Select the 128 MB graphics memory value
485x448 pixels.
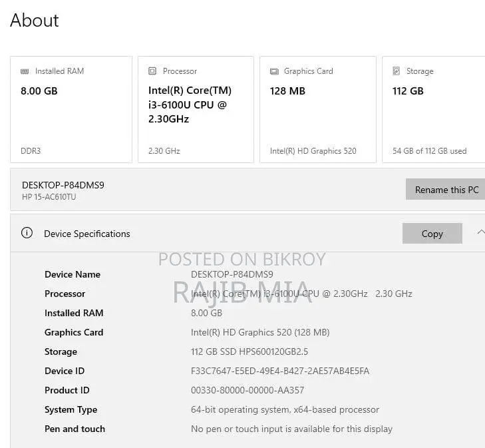[287, 91]
